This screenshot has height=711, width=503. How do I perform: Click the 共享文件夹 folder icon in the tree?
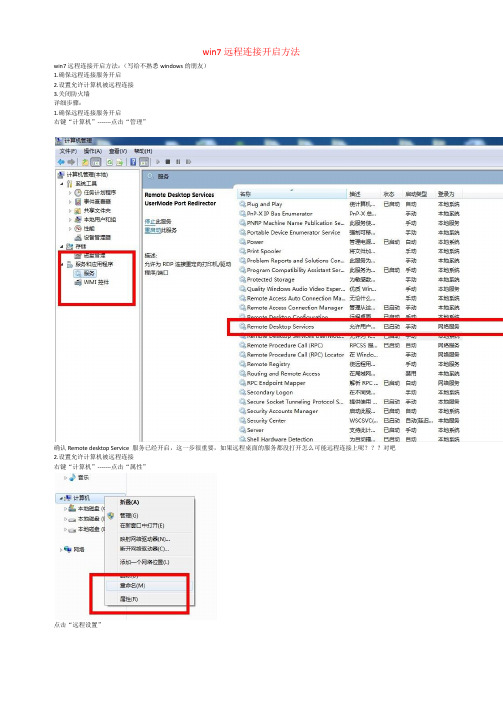[x=78, y=210]
